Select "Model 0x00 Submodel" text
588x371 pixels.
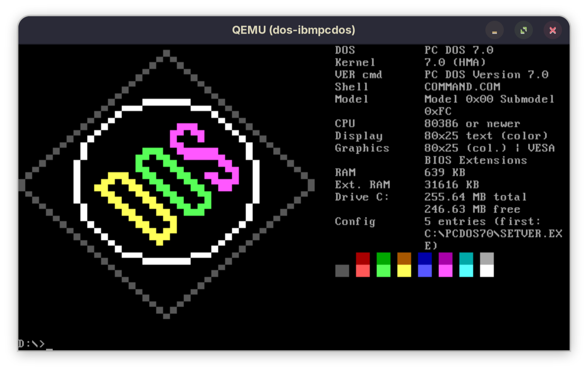pos(490,99)
